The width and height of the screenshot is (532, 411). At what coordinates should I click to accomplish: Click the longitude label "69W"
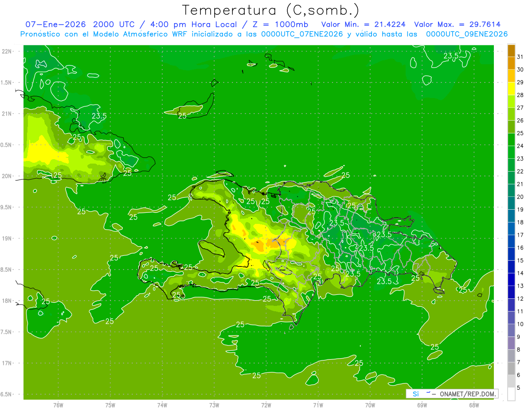(422, 405)
